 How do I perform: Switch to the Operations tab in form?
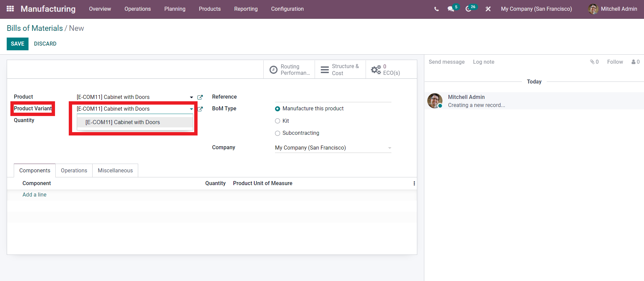coord(74,170)
